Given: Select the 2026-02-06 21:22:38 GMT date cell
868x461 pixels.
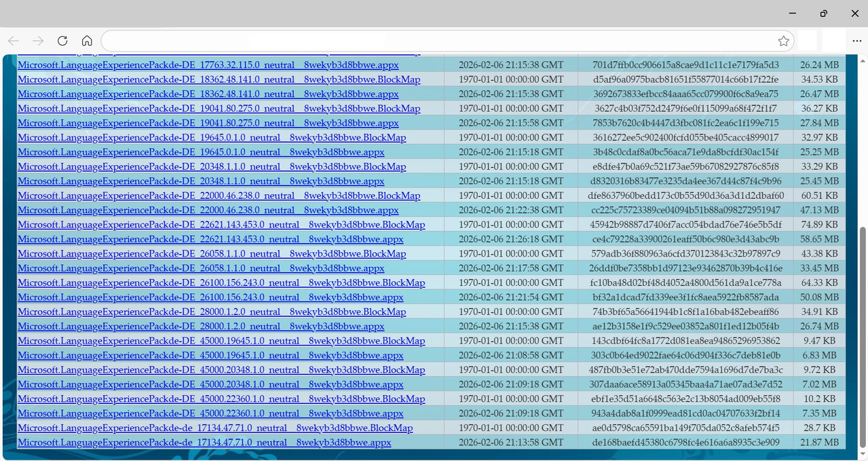Looking at the screenshot, I should (x=511, y=210).
